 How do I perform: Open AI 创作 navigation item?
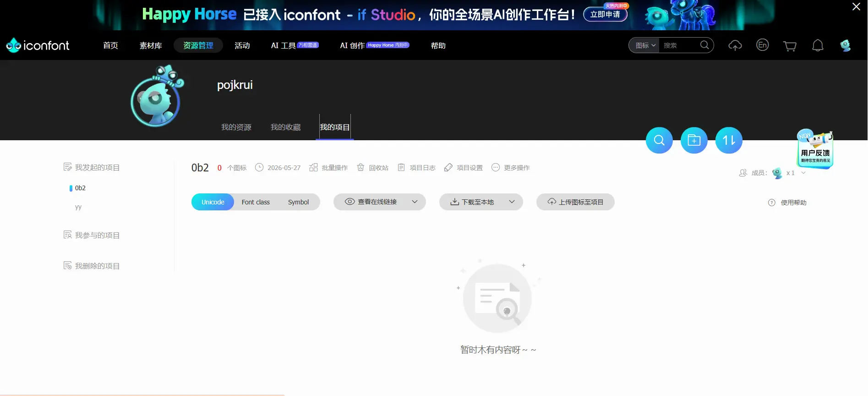[x=375, y=45]
